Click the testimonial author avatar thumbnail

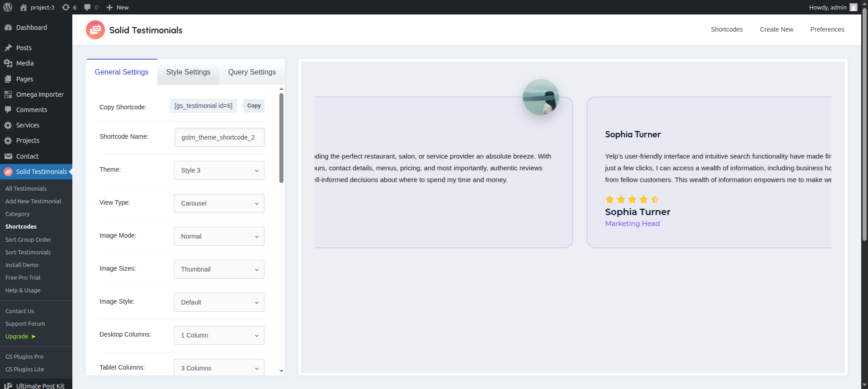coord(541,97)
